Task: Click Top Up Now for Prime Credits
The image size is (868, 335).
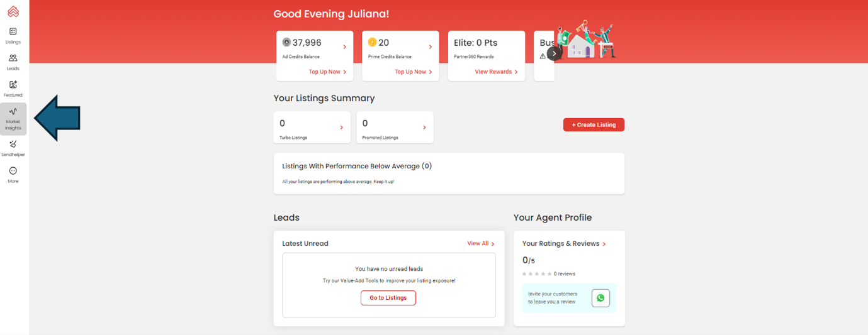Action: (x=413, y=72)
